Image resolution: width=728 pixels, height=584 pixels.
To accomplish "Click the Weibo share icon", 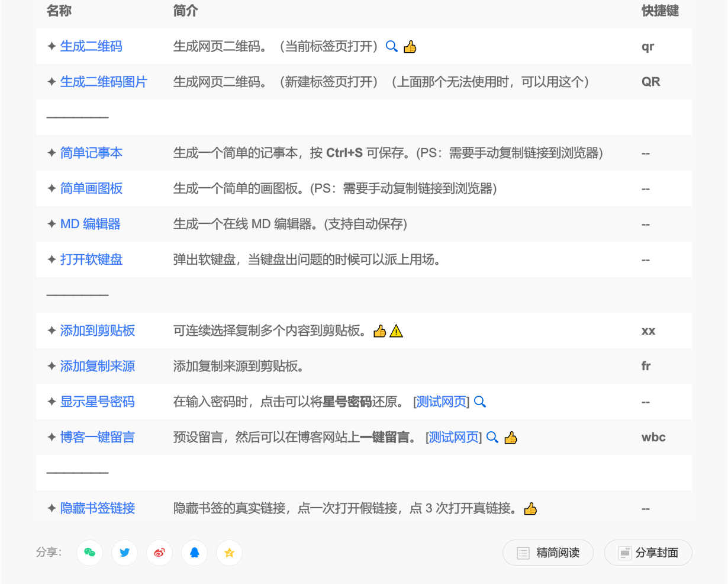I will coord(160,553).
